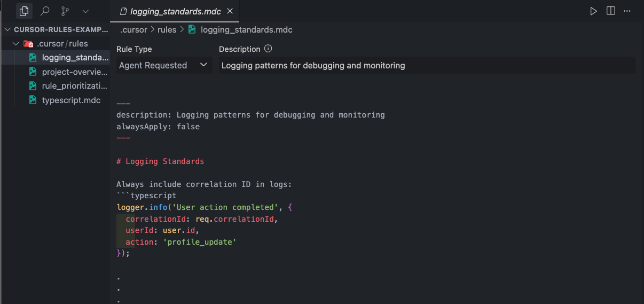This screenshot has height=304, width=644.
Task: Open typescript.mdc in the explorer
Action: coord(71,100)
